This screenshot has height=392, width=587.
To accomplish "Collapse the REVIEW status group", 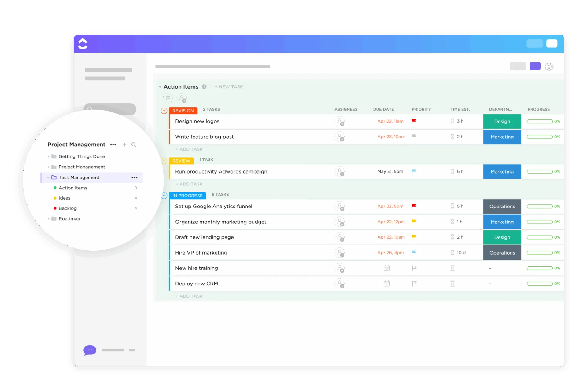I will [x=164, y=161].
